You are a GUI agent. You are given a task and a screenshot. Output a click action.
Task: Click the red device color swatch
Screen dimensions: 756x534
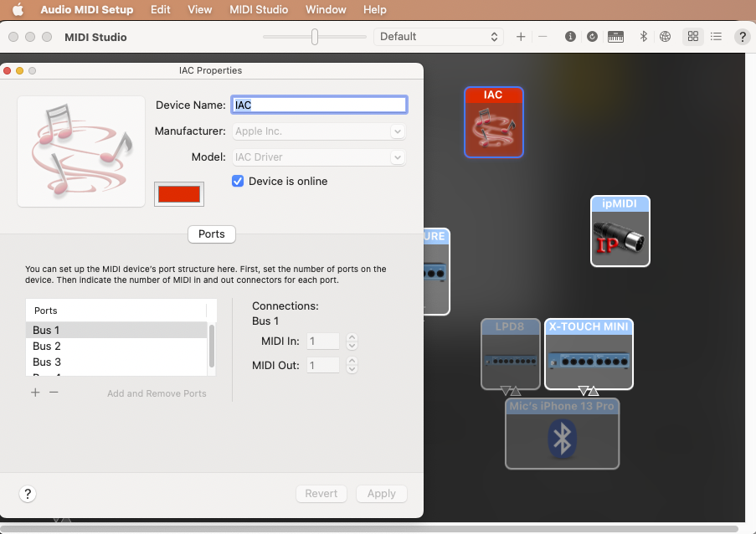point(179,194)
